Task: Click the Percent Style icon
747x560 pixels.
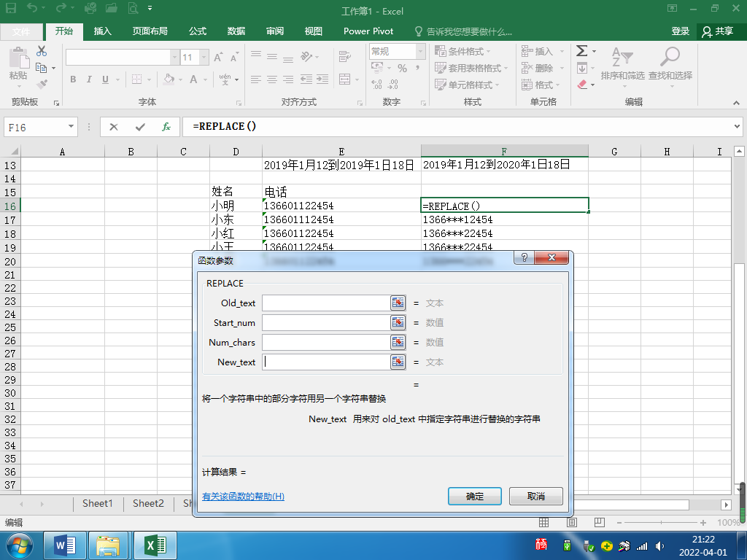Action: (403, 68)
